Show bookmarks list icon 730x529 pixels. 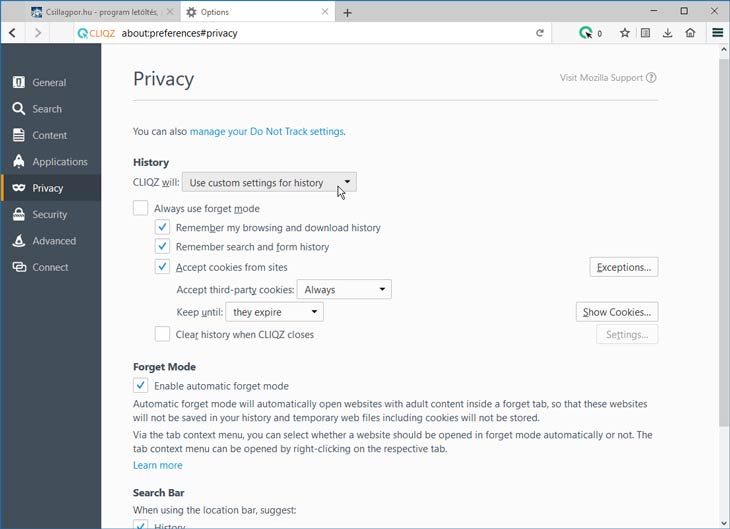[x=645, y=33]
